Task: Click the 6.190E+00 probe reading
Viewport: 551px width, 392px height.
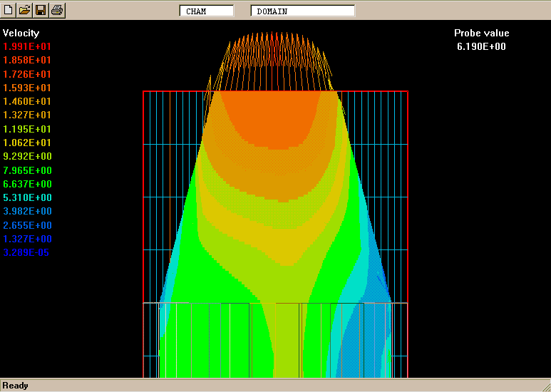Action: coord(482,46)
